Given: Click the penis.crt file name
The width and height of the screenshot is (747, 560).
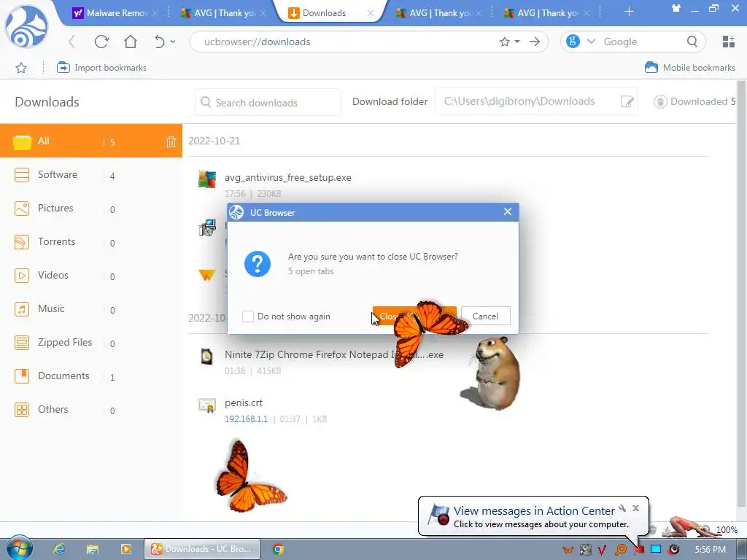Looking at the screenshot, I should pyautogui.click(x=244, y=402).
